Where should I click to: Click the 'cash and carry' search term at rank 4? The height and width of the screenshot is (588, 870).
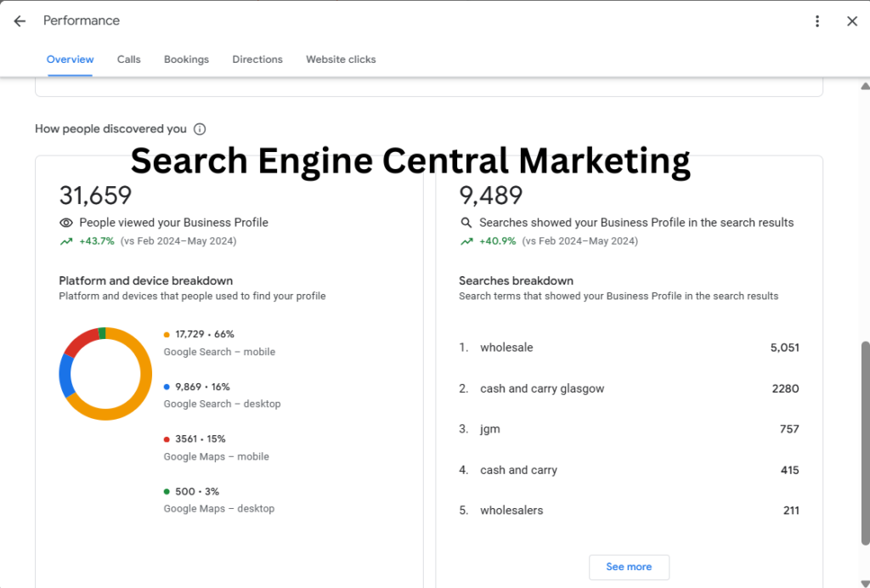(519, 471)
